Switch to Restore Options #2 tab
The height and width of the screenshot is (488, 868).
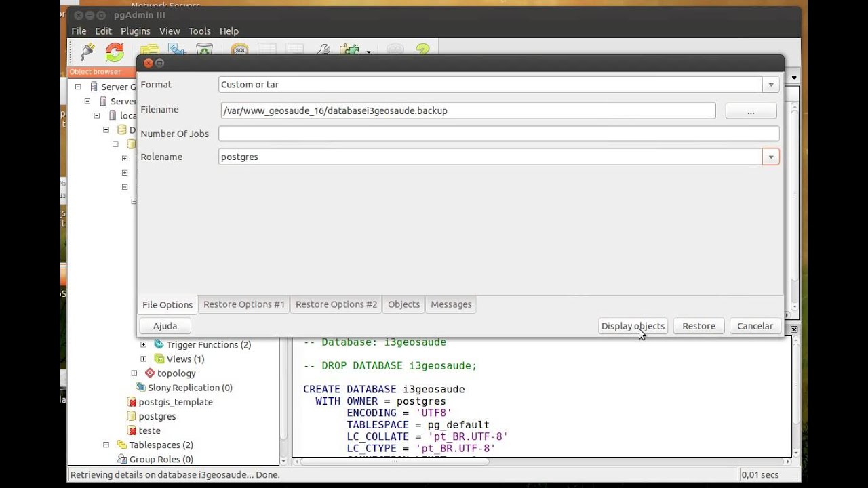[336, 304]
